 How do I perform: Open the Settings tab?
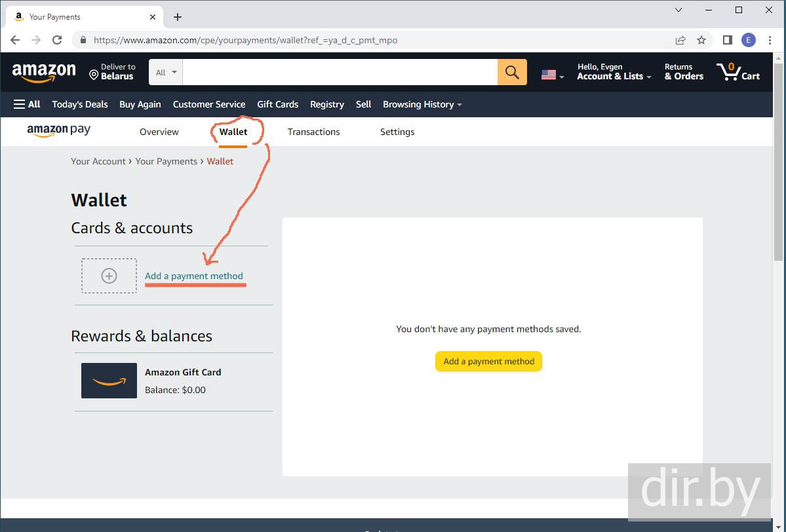[397, 132]
